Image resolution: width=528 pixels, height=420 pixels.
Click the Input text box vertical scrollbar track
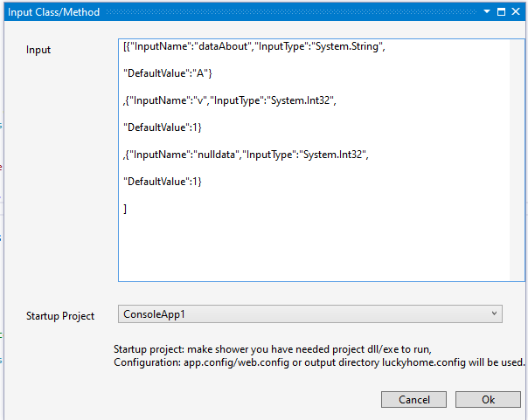517,160
